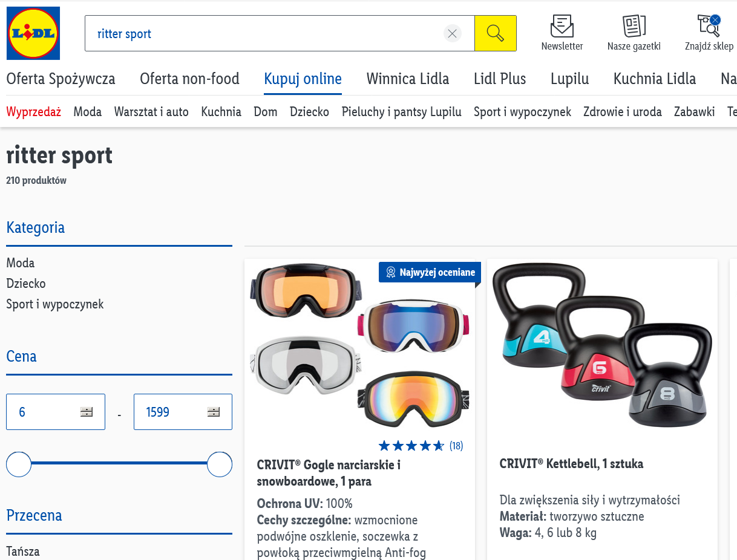The image size is (737, 560).
Task: Go to the Moda category in menu bar
Action: pyautogui.click(x=88, y=111)
